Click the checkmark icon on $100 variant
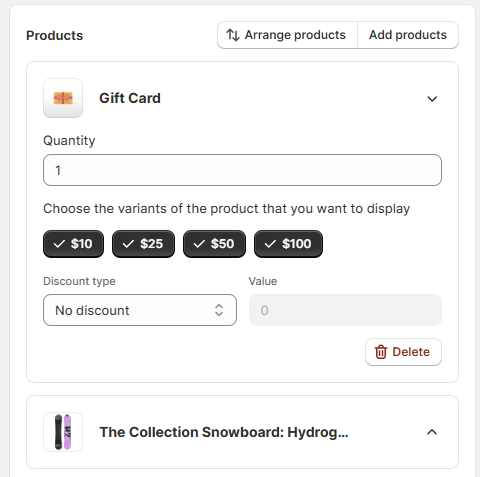The width and height of the screenshot is (480, 477). pyautogui.click(x=270, y=244)
